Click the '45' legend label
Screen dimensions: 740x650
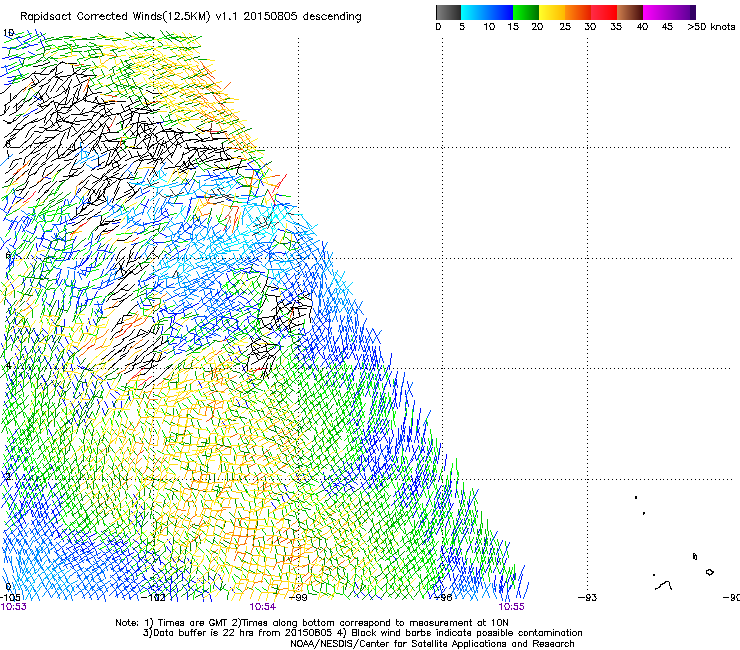(x=667, y=27)
